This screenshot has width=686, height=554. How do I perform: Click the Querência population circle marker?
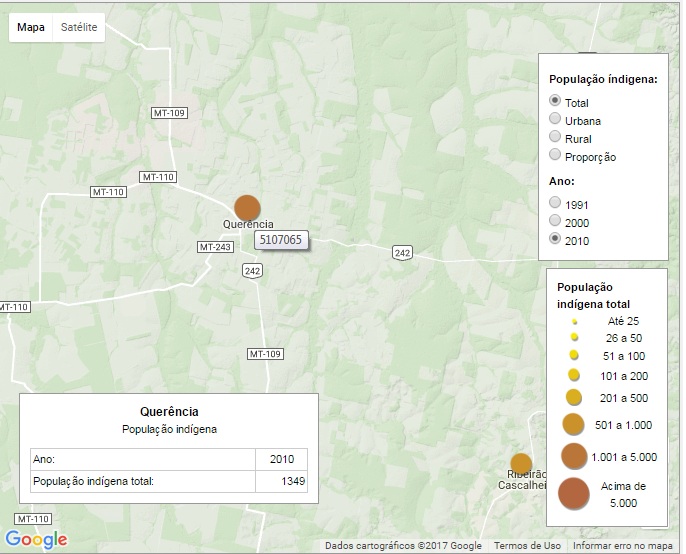(247, 208)
